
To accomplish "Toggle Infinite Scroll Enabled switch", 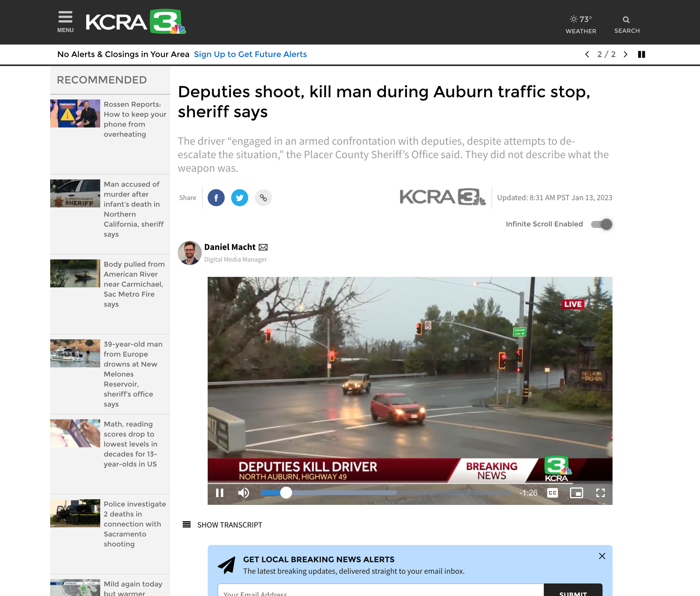I will point(601,224).
